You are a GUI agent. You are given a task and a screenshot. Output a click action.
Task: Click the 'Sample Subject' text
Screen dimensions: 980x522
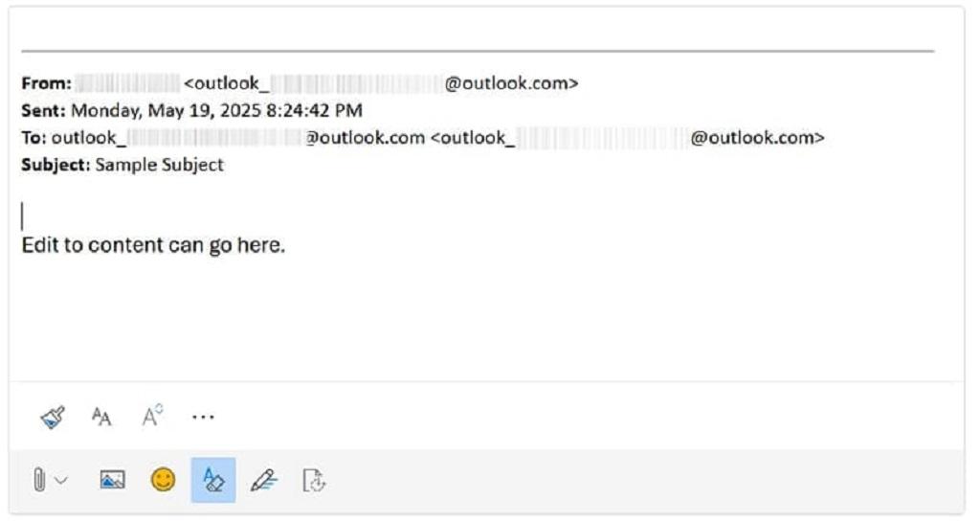[x=159, y=165]
